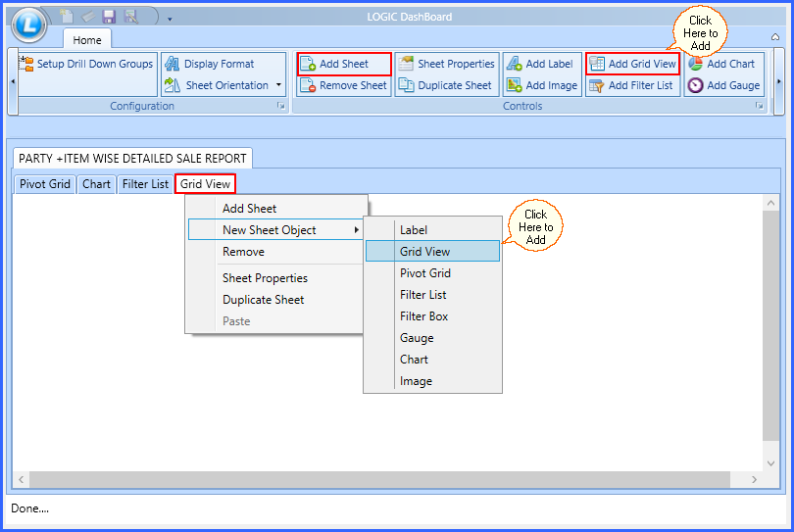Click the save floppy icon in quick access toolbar
The image size is (794, 532).
click(110, 17)
